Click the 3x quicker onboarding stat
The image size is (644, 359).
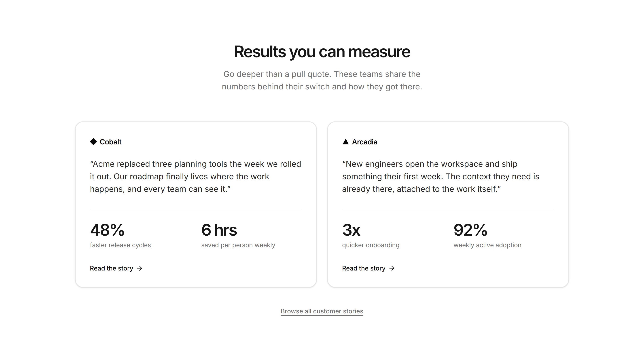click(371, 235)
